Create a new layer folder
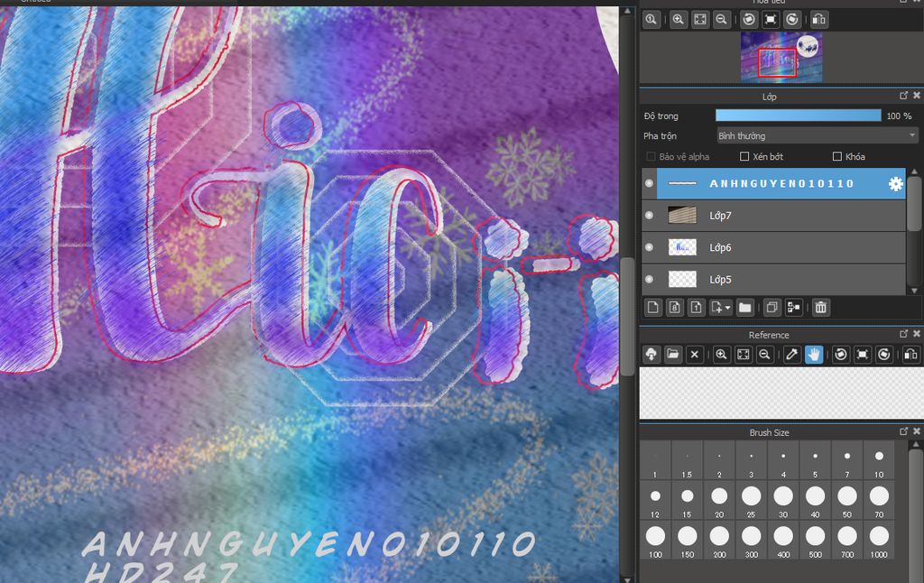The width and height of the screenshot is (924, 583). 744,307
